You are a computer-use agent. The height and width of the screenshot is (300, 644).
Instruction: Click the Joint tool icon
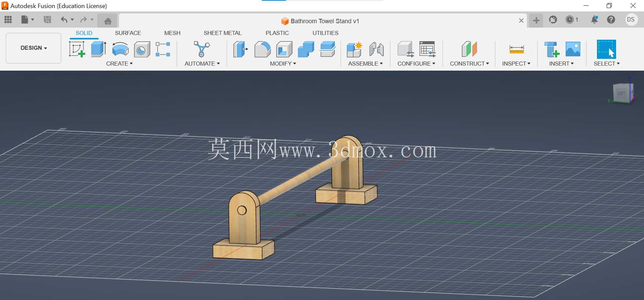[x=376, y=49]
